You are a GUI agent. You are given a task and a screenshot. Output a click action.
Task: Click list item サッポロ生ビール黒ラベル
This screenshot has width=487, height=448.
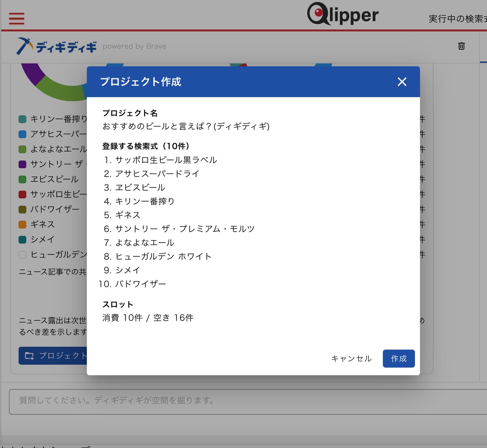point(166,160)
